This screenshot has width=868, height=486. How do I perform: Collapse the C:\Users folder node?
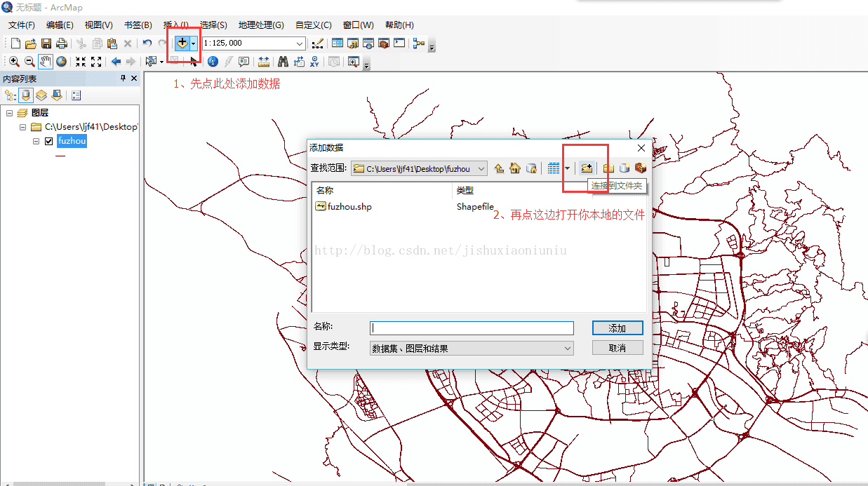pos(23,127)
